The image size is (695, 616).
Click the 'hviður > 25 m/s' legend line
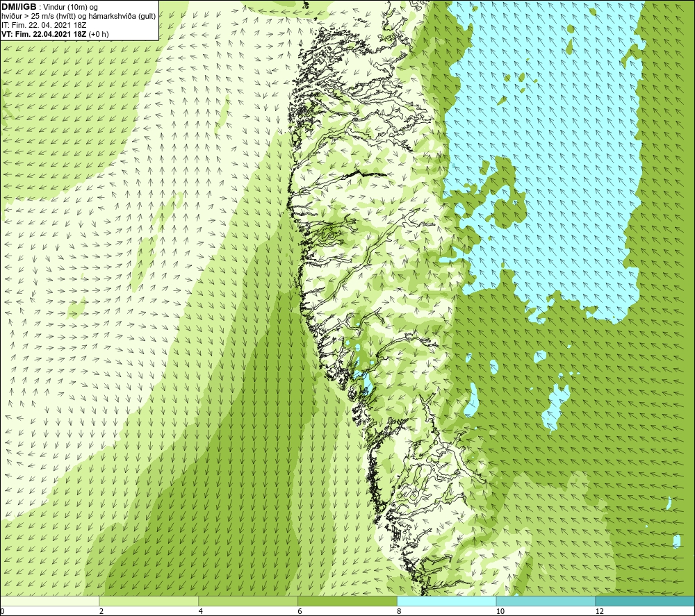tap(79, 16)
